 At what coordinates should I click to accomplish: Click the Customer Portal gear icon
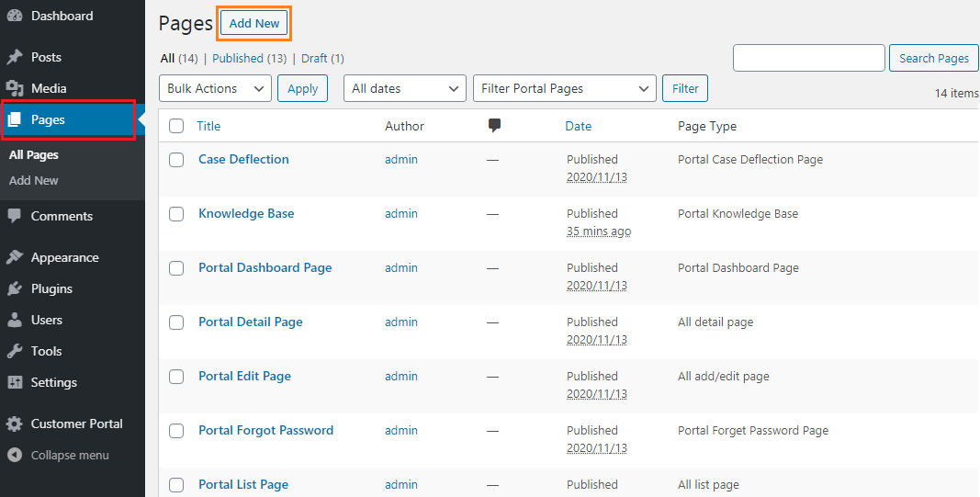point(15,424)
